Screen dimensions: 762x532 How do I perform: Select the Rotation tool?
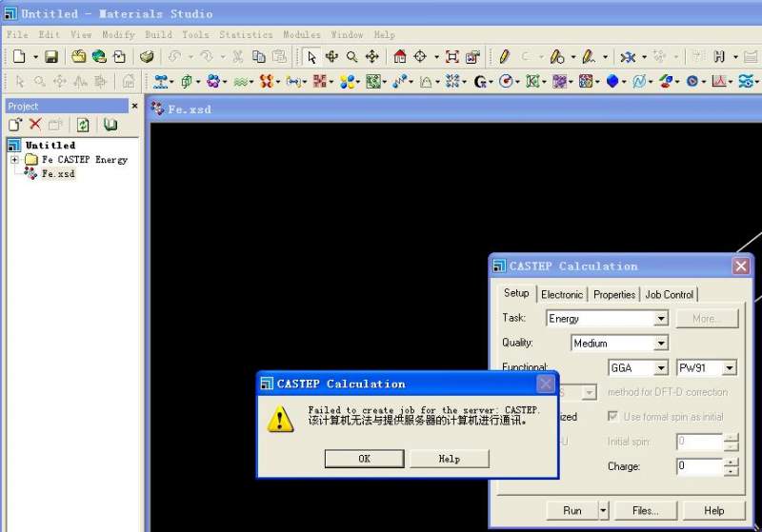(x=331, y=57)
